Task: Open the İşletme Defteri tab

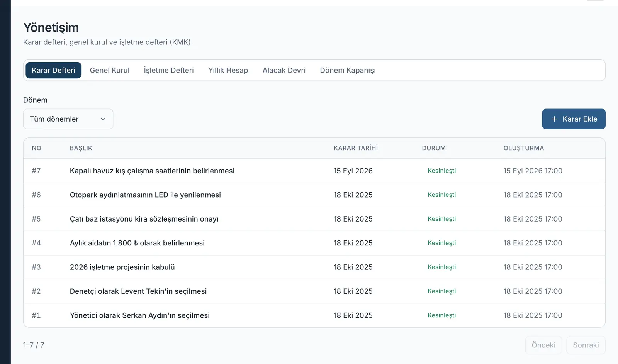Action: (169, 70)
